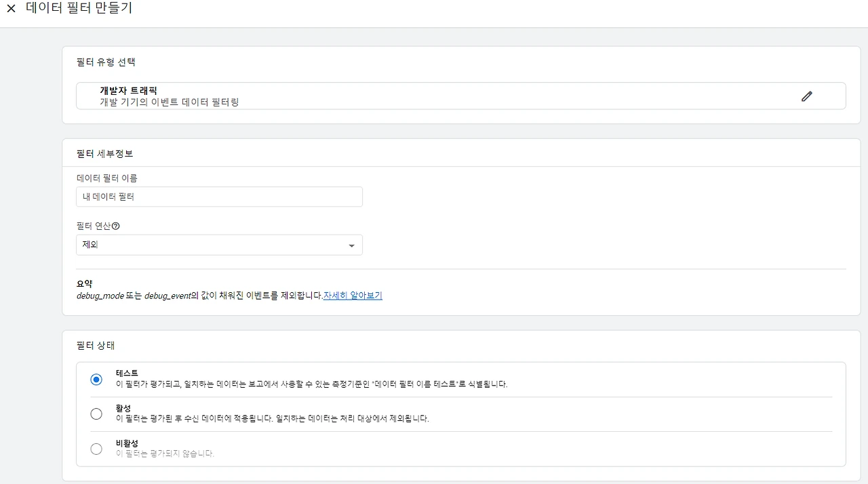Select the 테스트 filter state radio
The height and width of the screenshot is (484, 868).
96,380
